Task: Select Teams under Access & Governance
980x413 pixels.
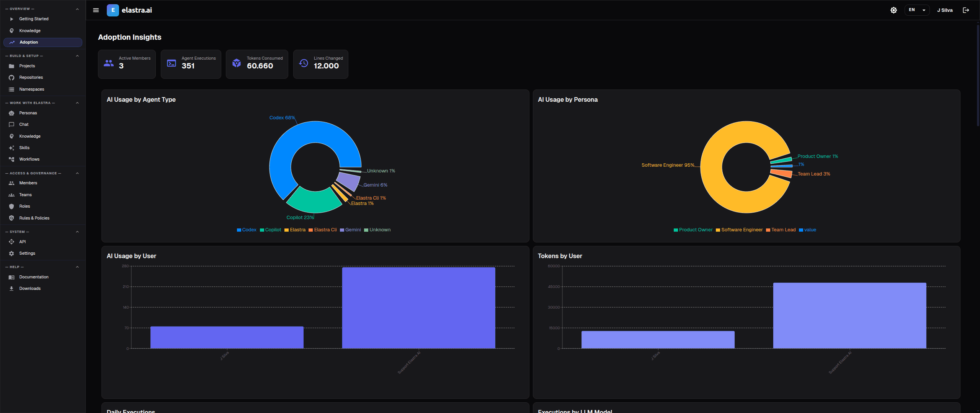Action: click(25, 195)
